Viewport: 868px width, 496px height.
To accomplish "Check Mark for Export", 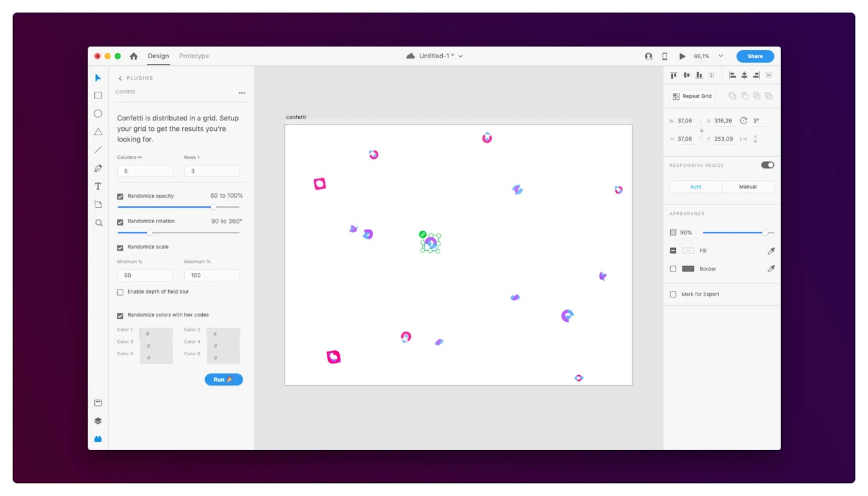I will [x=673, y=294].
